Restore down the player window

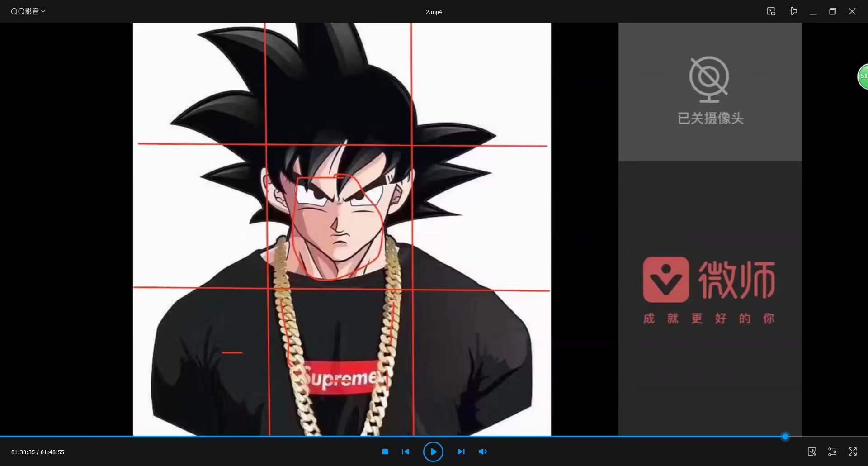click(832, 11)
